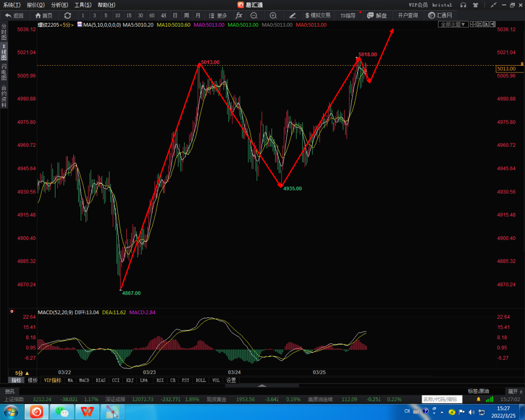525x420 pixels.
Task: Click the alert bell icon in status bar
Action: click(478, 399)
